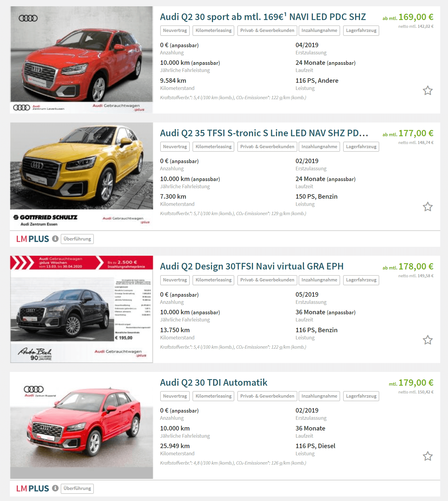View red Audi Q2 30 sport photo
Viewport: 448px width, 501px height.
[82, 60]
